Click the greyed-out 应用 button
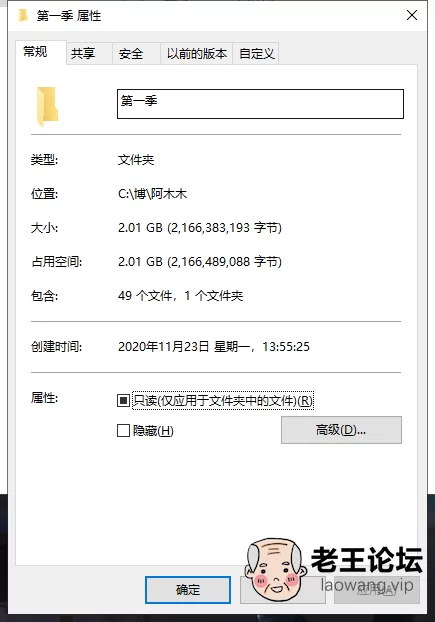435x622 pixels. (377, 590)
